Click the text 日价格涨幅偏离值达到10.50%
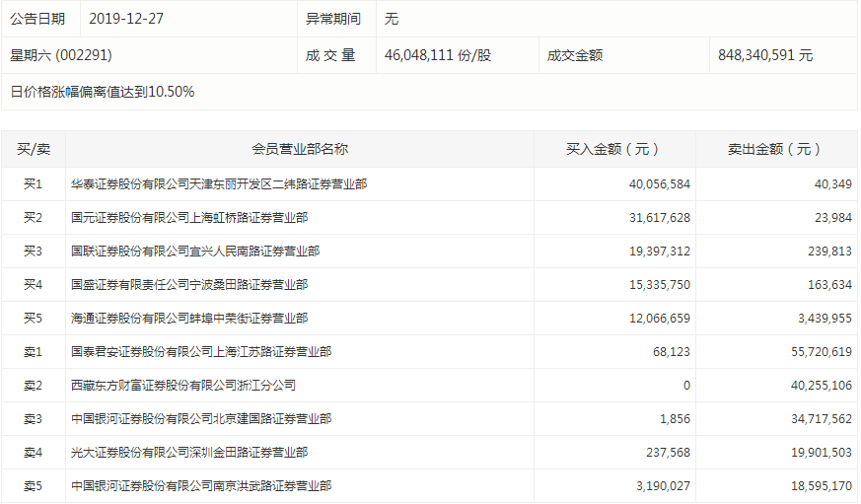861x504 pixels. coord(103,92)
